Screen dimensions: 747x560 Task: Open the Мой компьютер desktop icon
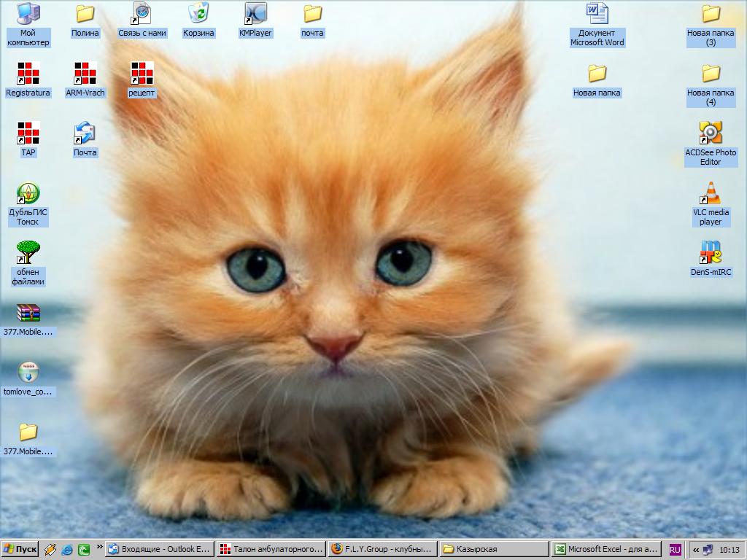tap(28, 25)
